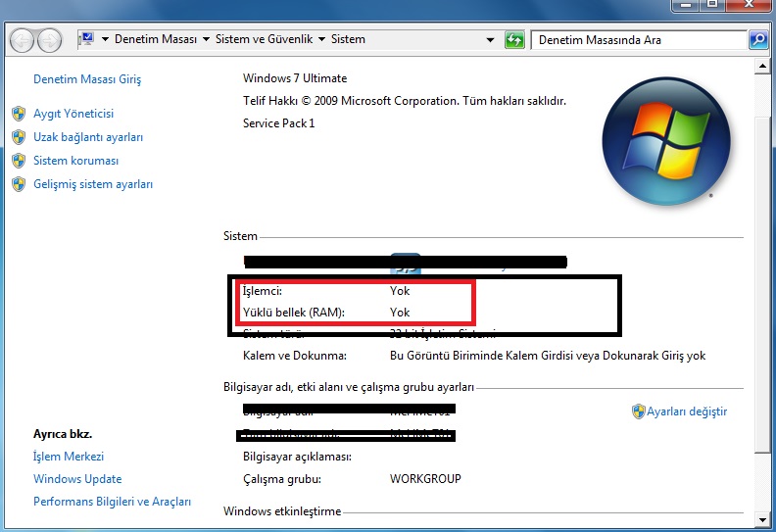
Task: Click the green Refresh button in address bar
Action: pyautogui.click(x=514, y=40)
